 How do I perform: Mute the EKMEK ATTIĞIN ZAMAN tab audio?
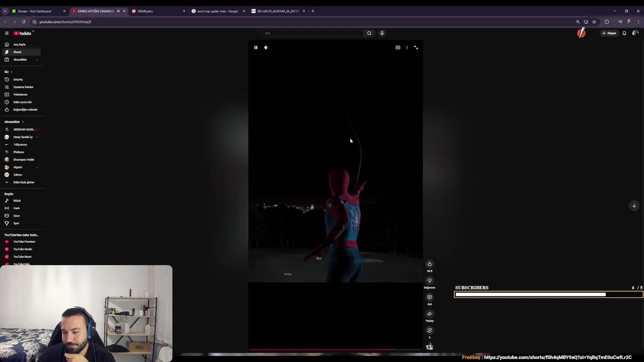coord(118,11)
